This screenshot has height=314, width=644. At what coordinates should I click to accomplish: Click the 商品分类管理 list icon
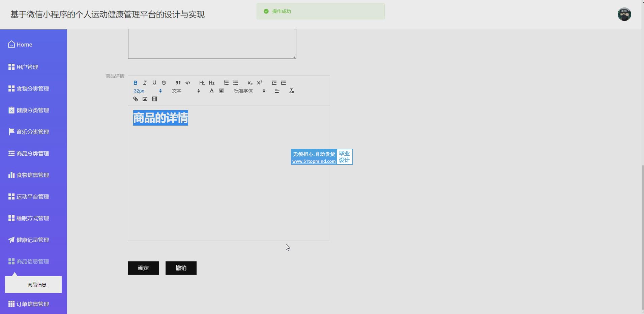pyautogui.click(x=11, y=153)
